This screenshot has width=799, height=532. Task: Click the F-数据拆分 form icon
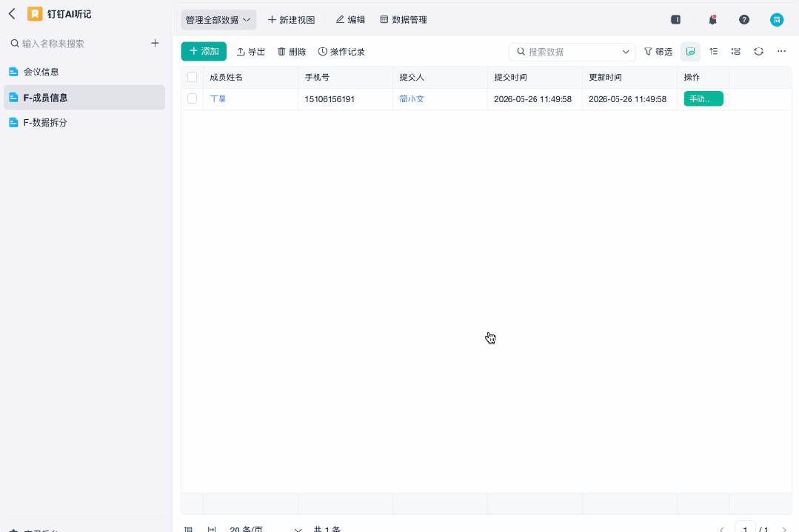[14, 122]
